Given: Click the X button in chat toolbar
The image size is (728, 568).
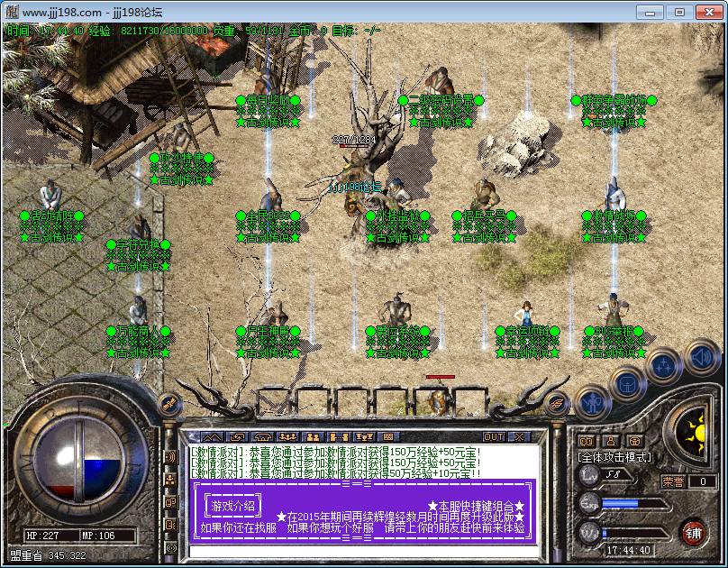Looking at the screenshot, I should pyautogui.click(x=519, y=436).
